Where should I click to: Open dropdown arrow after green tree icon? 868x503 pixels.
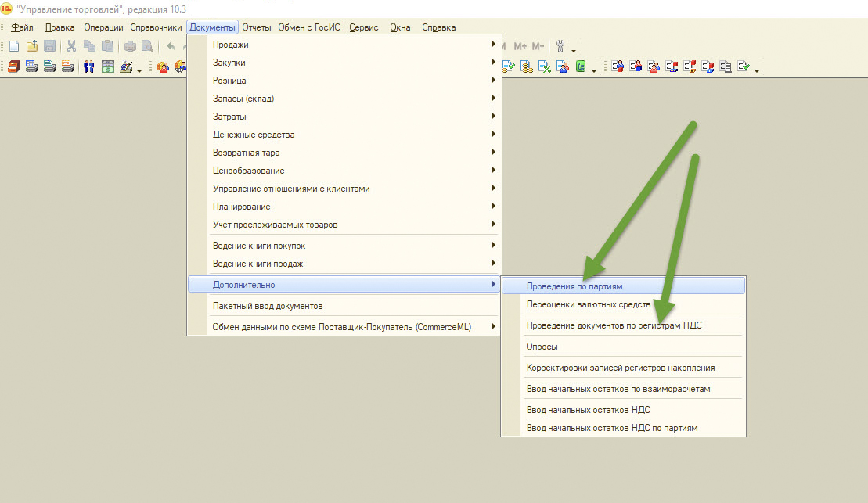tap(594, 71)
